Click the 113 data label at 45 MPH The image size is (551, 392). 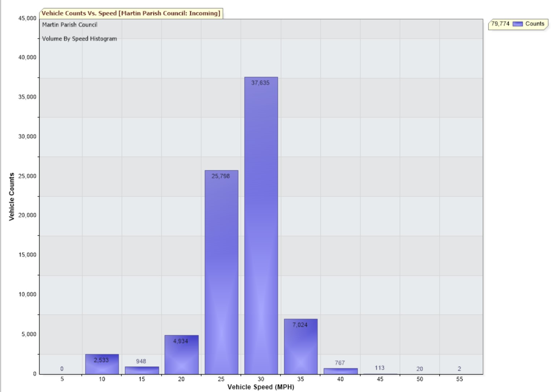[x=379, y=368]
